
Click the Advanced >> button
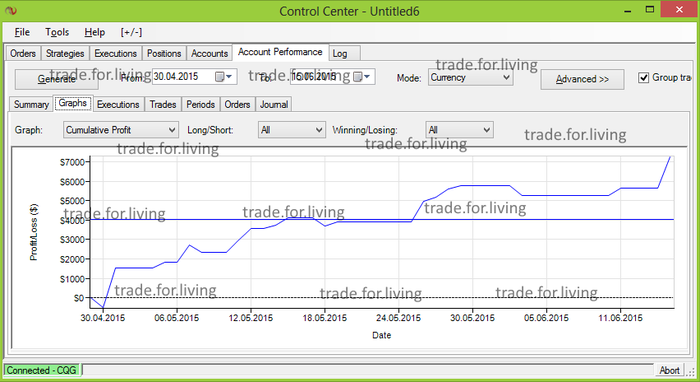pos(582,79)
